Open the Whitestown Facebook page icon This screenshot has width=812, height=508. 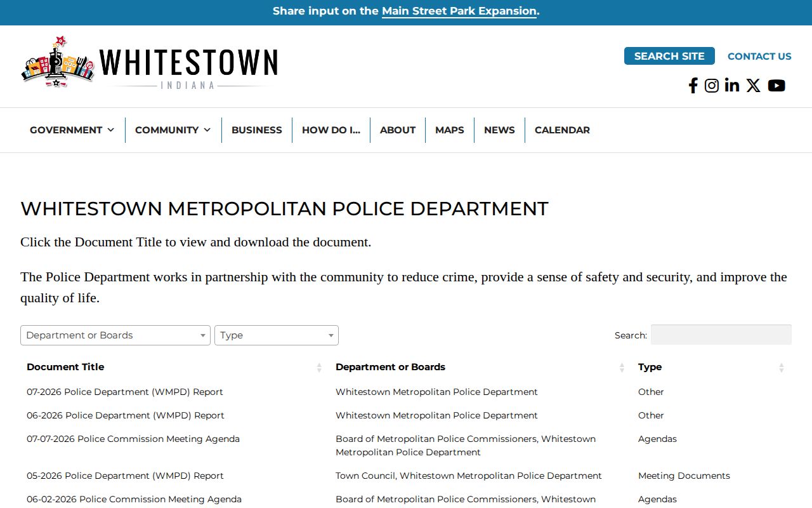(693, 86)
